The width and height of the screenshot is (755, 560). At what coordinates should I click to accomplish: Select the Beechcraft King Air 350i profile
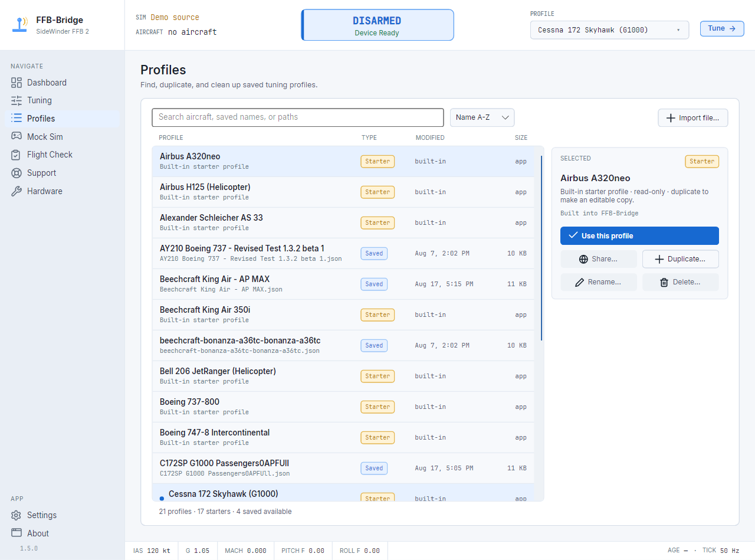pyautogui.click(x=343, y=315)
